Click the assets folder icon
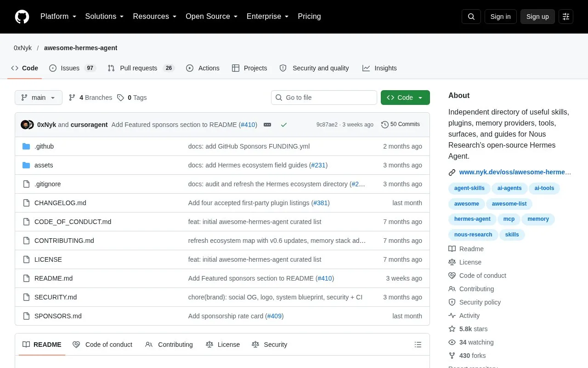The width and height of the screenshot is (588, 368). [26, 165]
